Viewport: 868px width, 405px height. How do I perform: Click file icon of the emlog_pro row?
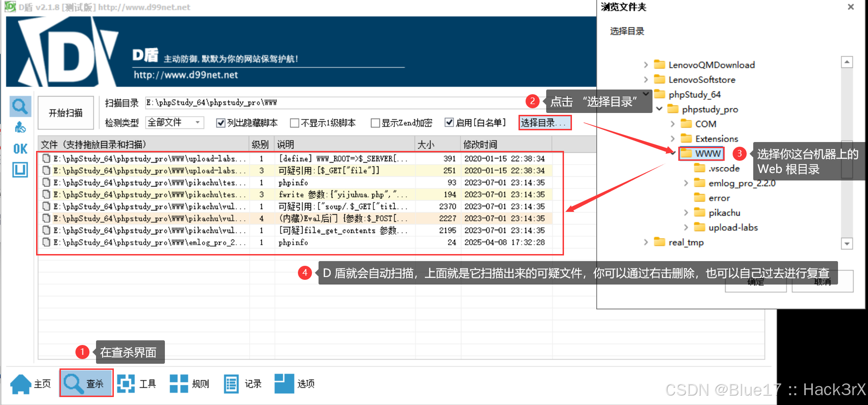pos(46,242)
